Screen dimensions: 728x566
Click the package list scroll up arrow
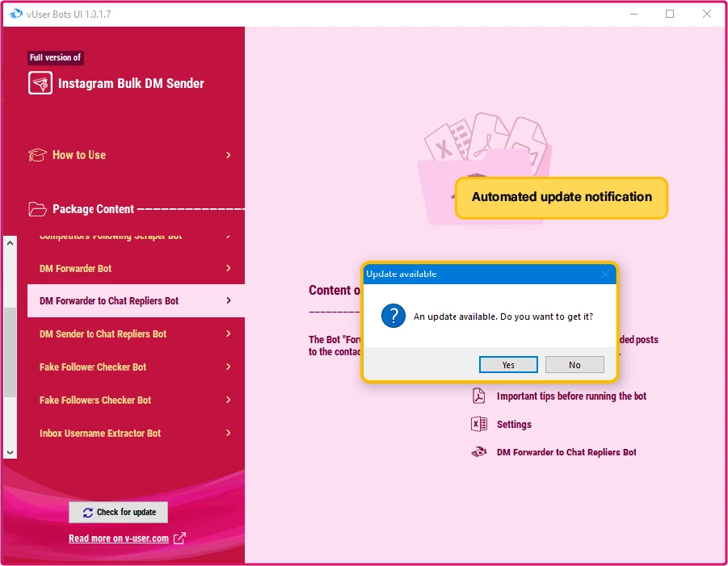(x=11, y=243)
